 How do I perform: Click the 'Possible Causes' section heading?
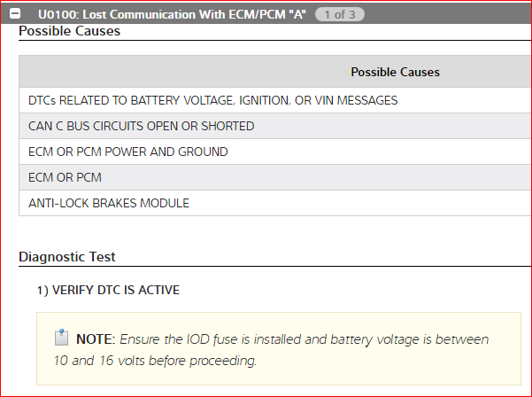(69, 31)
